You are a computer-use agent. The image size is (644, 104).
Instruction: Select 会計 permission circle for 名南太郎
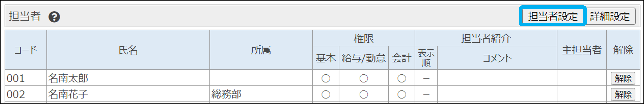[402, 79]
